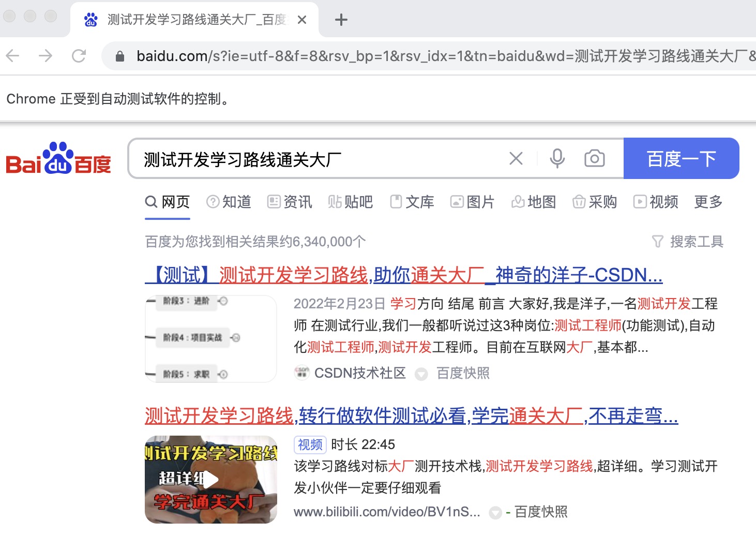Click the 百度一下 search button

(x=682, y=158)
